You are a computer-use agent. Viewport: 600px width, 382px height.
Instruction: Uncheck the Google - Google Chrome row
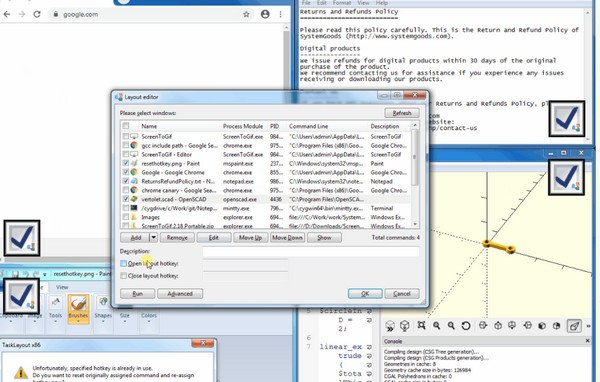pyautogui.click(x=126, y=172)
